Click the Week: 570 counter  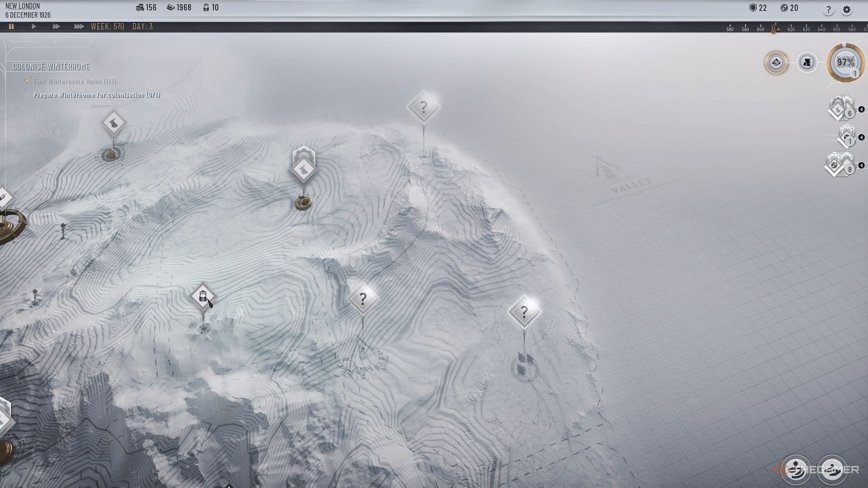(x=108, y=27)
